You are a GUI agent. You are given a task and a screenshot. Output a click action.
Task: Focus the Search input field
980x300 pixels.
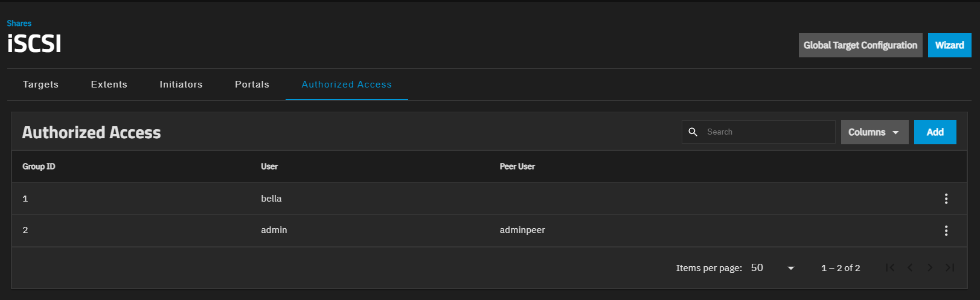pyautogui.click(x=767, y=132)
